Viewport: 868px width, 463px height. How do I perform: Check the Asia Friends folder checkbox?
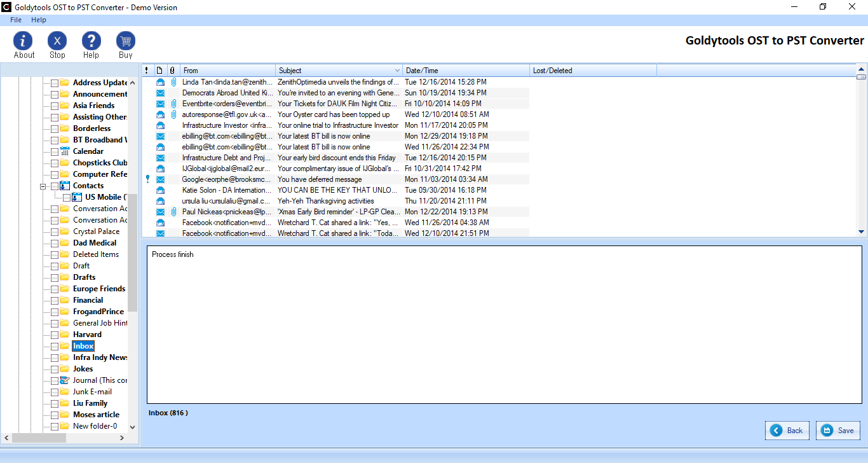click(x=55, y=106)
